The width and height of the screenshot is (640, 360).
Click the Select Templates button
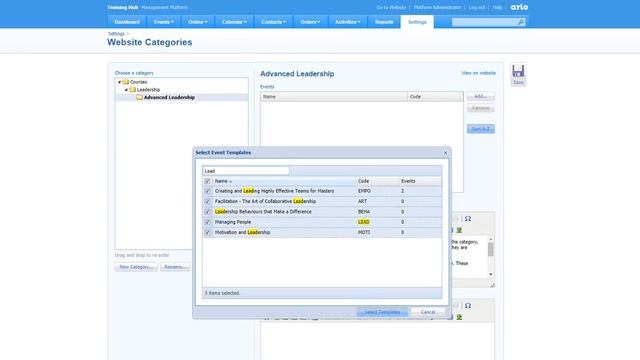pos(382,312)
